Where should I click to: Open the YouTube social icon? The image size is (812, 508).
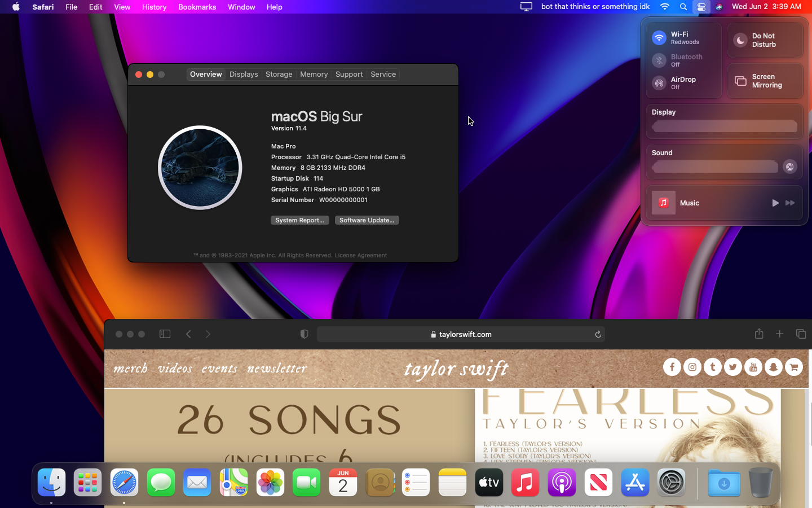tap(753, 367)
